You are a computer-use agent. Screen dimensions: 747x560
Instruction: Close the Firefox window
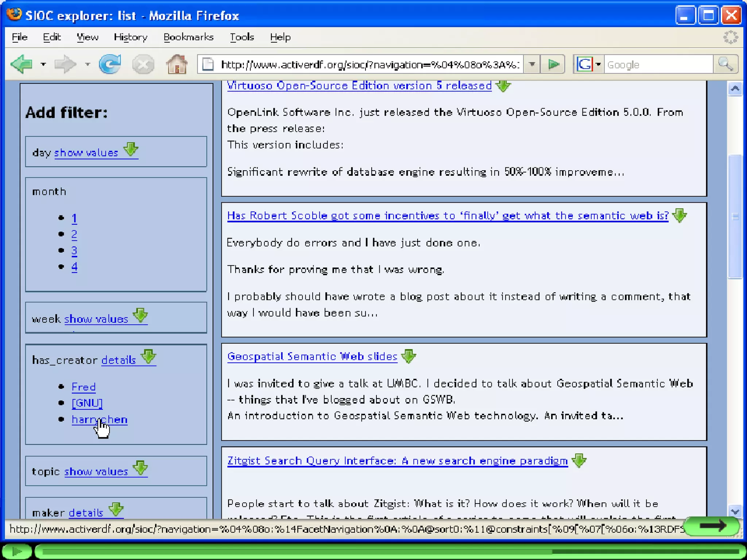(x=731, y=15)
